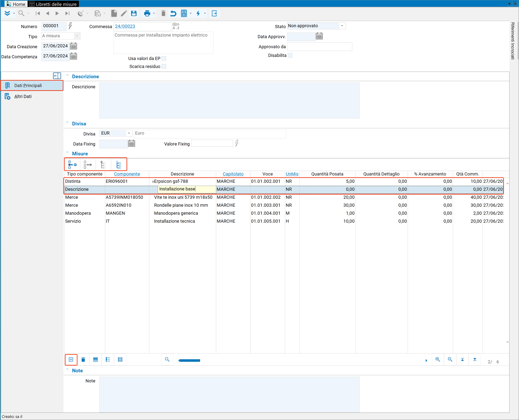
Task: Click the Print icon in toolbar
Action: pyautogui.click(x=147, y=13)
